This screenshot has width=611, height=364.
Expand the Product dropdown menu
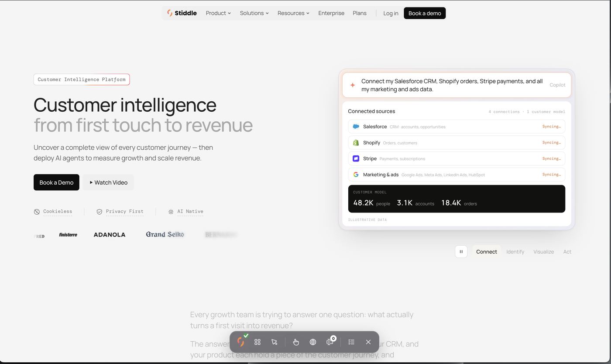[218, 13]
